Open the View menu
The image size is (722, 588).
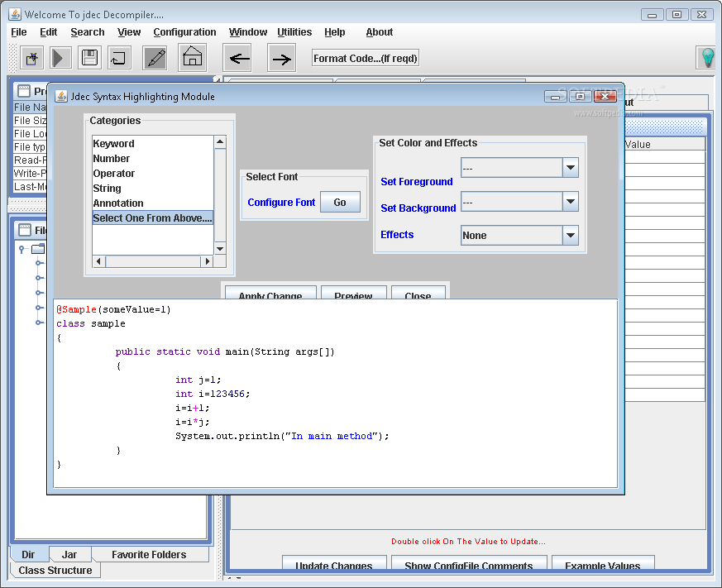(x=129, y=32)
